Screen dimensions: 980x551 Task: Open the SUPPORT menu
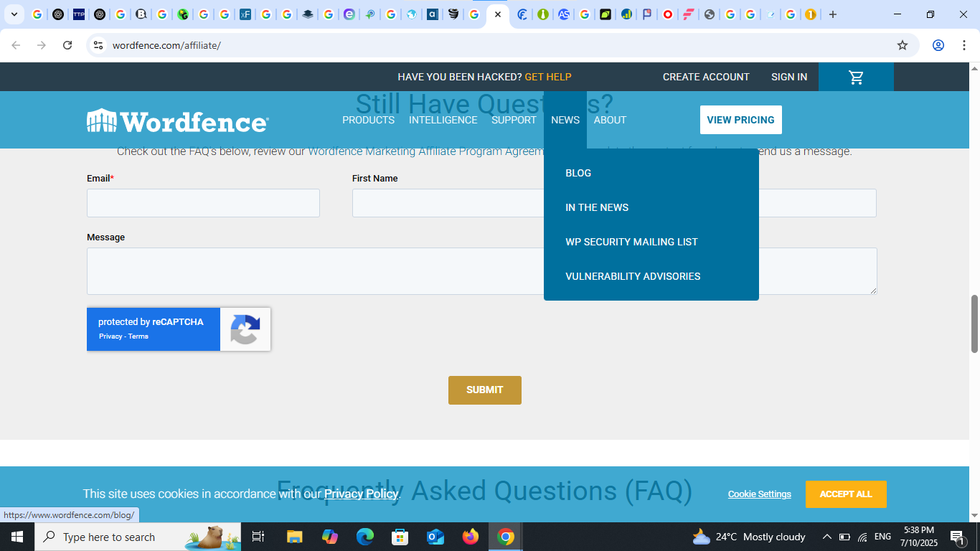coord(514,120)
